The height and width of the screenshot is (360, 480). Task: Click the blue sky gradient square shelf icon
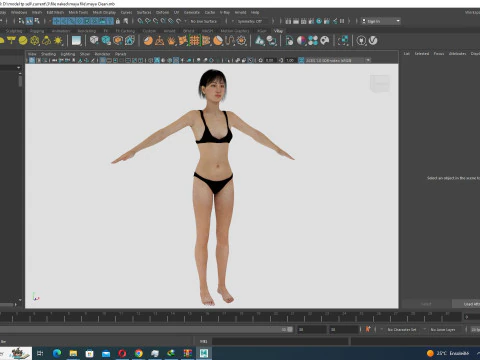[x=76, y=41]
